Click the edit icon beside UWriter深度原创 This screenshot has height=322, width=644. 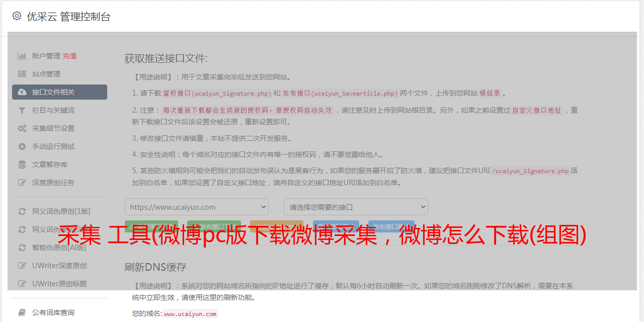(x=22, y=266)
